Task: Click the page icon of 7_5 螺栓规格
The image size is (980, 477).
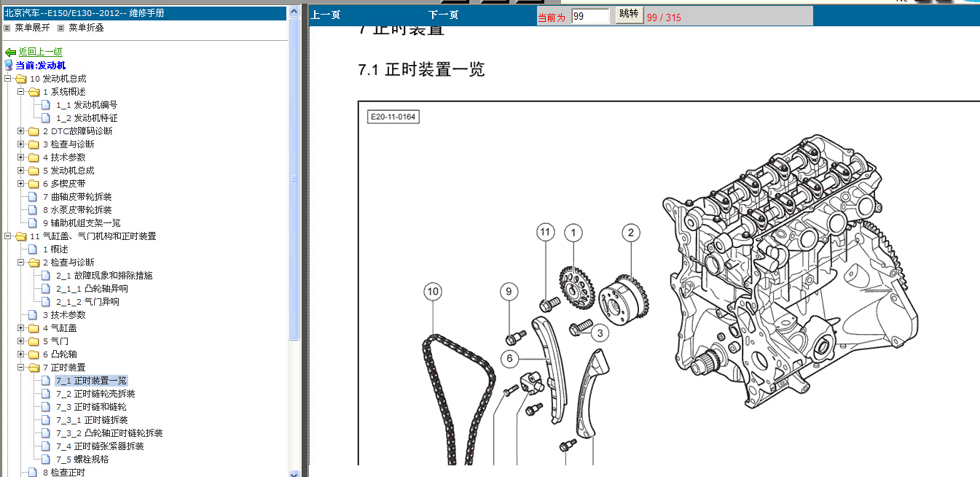Action: 46,459
